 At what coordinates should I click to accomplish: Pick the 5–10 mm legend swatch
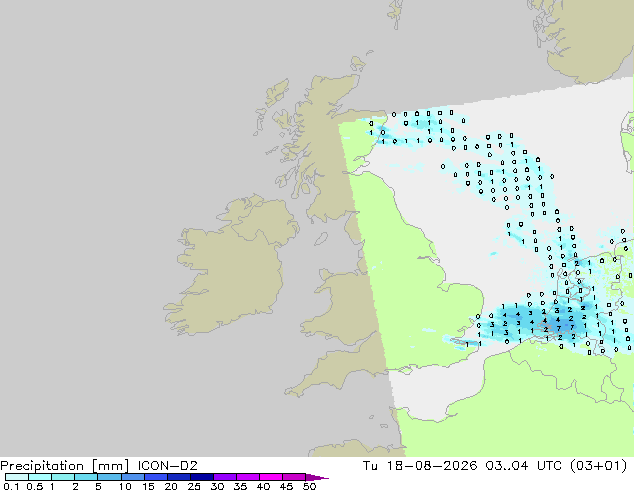[109, 477]
